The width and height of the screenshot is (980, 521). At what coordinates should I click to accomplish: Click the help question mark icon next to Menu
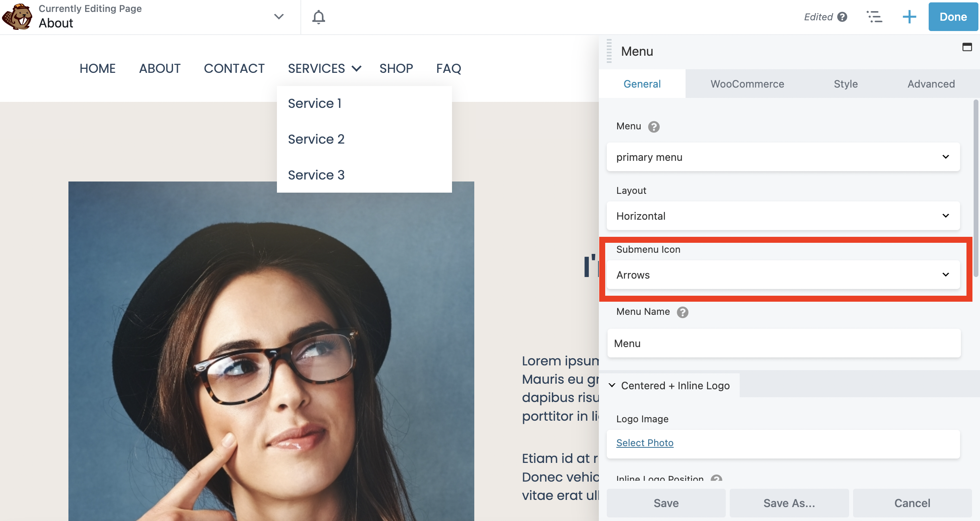coord(653,126)
